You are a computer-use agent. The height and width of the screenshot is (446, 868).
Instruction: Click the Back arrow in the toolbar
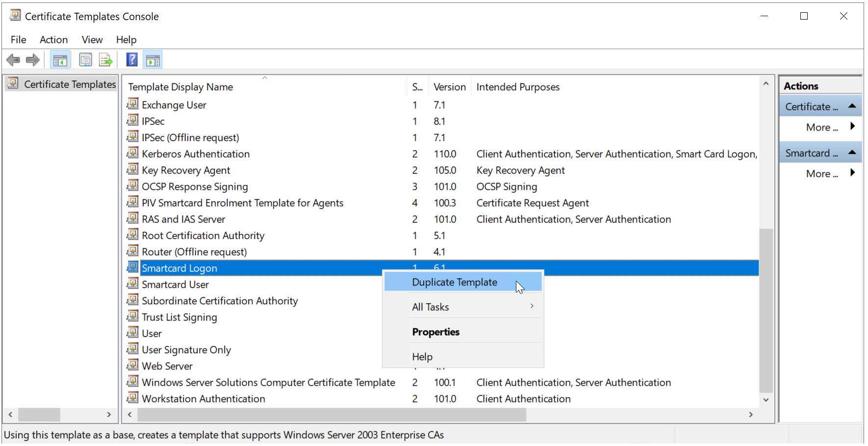[x=13, y=60]
